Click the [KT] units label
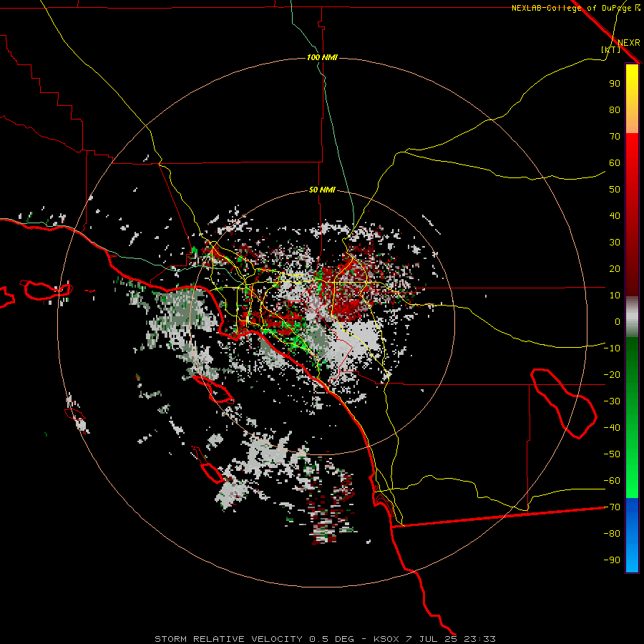The height and width of the screenshot is (644, 644). (610, 49)
